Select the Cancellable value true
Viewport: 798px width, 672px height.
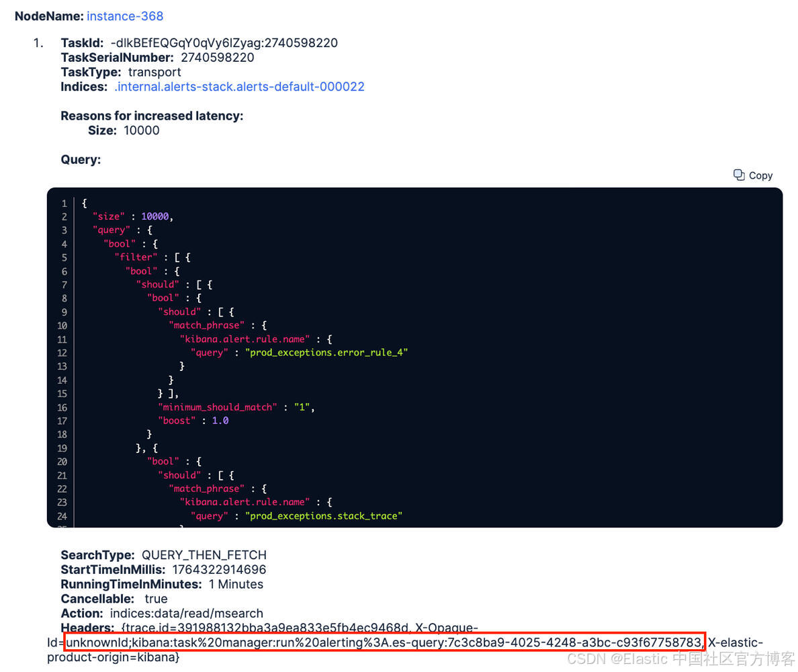coord(156,599)
